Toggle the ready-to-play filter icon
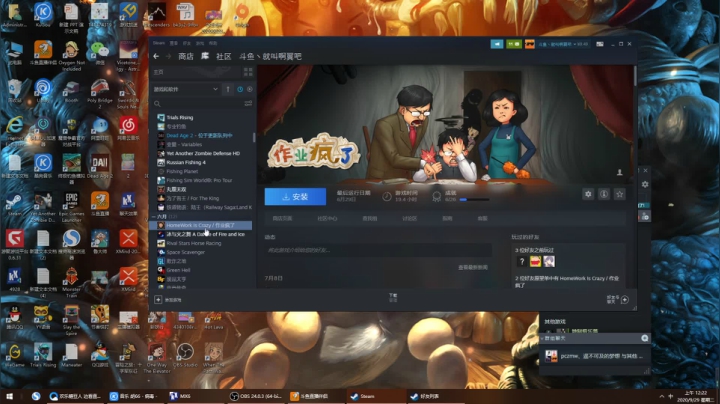 [x=250, y=89]
